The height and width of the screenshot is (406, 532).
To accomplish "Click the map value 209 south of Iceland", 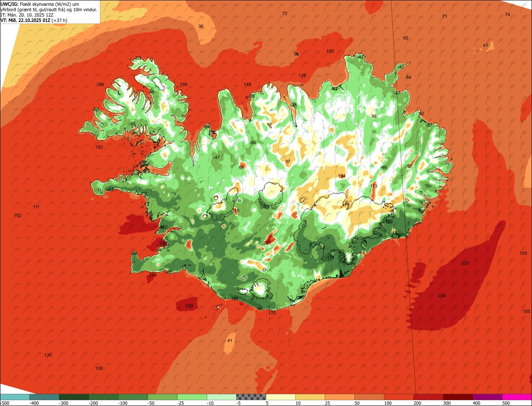I will 189,306.
